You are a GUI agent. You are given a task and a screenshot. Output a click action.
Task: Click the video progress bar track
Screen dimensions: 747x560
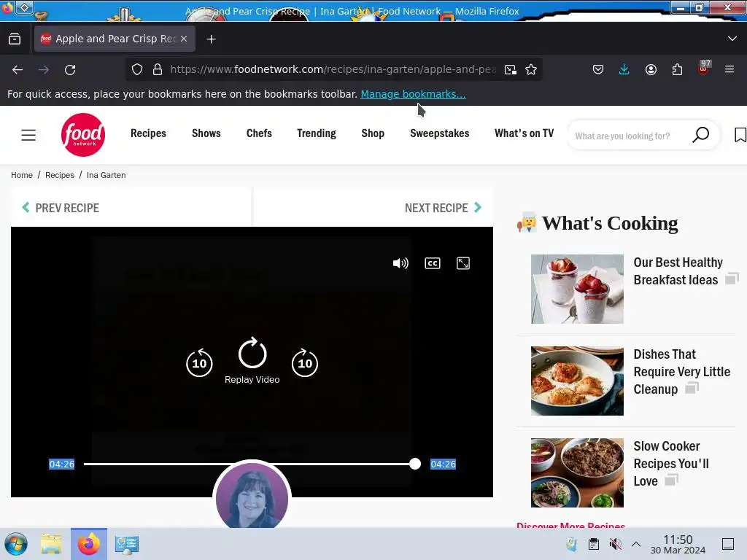pos(249,464)
